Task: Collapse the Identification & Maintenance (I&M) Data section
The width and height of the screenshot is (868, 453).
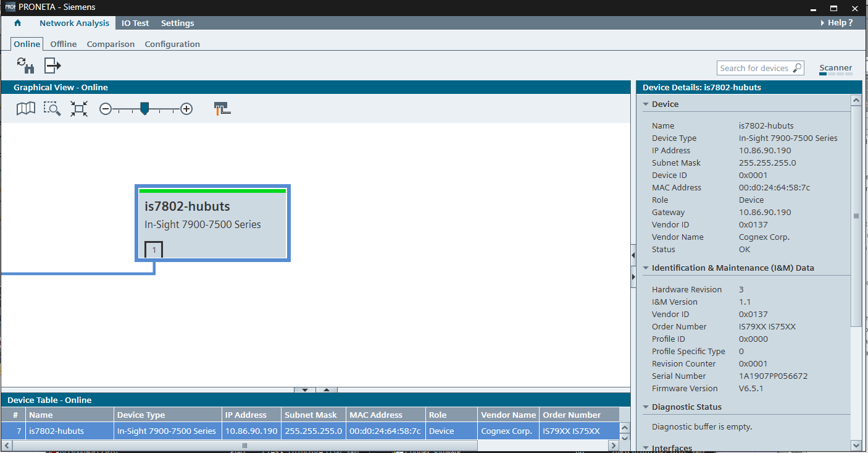Action: (646, 268)
